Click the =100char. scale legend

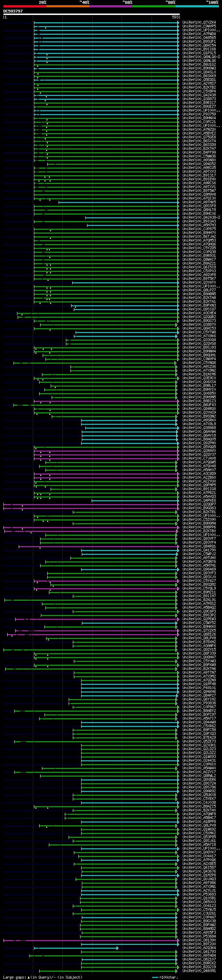pyautogui.click(x=165, y=977)
